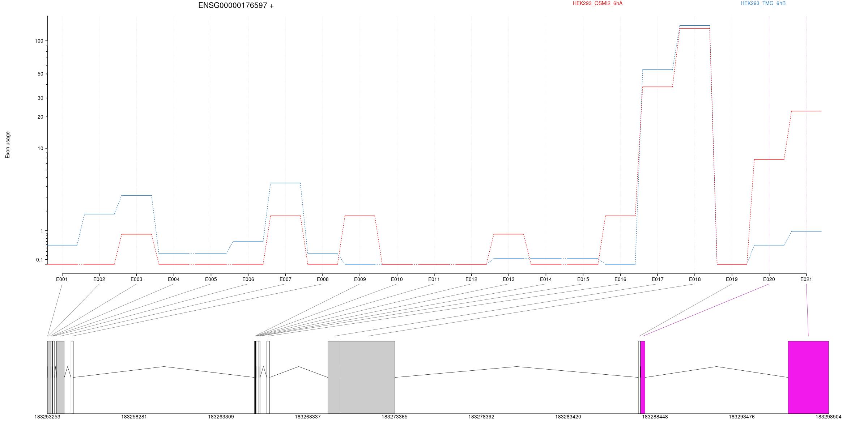The width and height of the screenshot is (868, 434).
Task: Select the narrow magenta exon box E020
Action: (x=643, y=377)
